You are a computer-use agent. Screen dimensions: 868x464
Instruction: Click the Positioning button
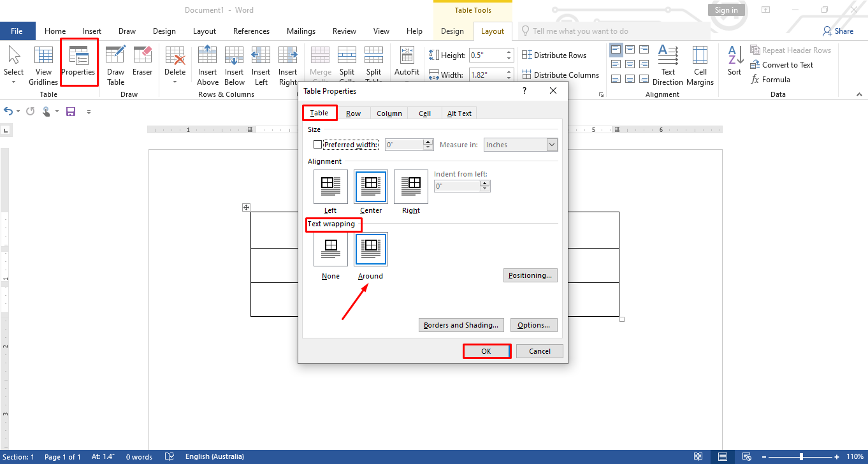530,275
